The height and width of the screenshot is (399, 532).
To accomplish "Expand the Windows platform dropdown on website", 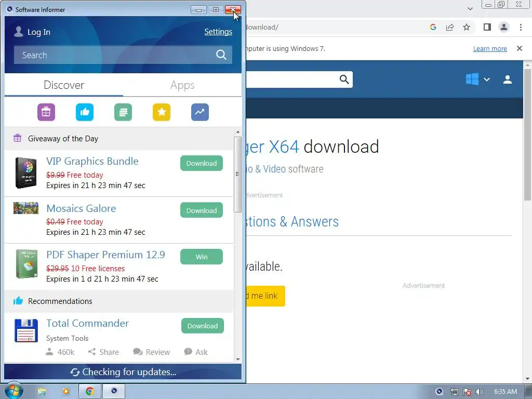I will click(486, 79).
